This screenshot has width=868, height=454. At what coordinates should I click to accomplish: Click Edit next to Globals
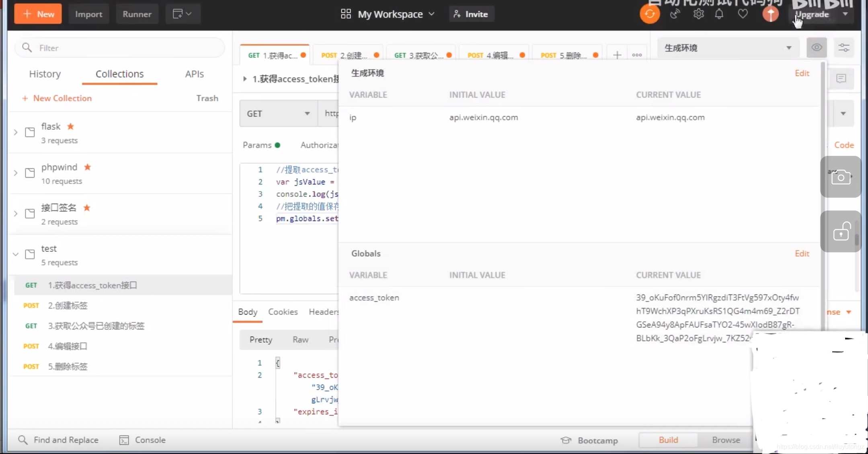[x=802, y=254]
